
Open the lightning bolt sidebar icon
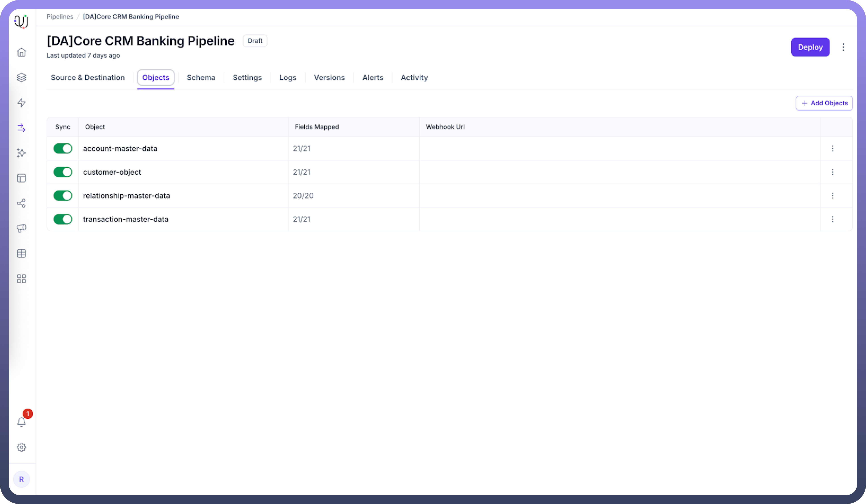[x=21, y=103]
